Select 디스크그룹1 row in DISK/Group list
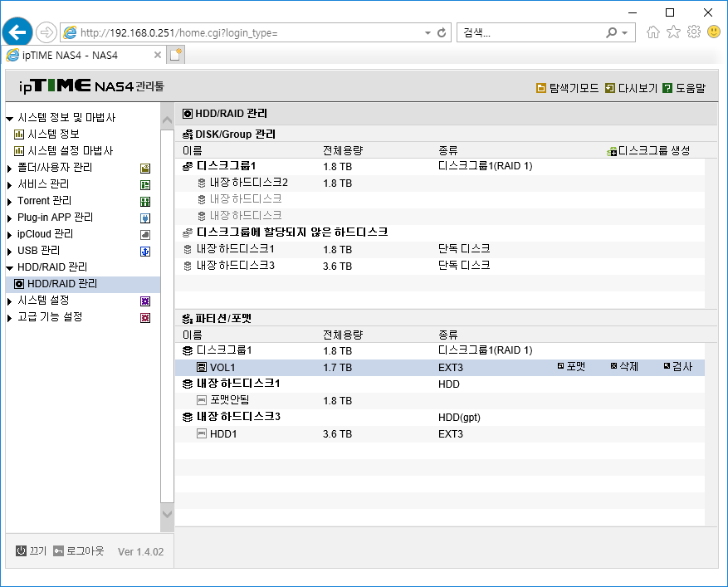728x587 pixels. tap(440, 166)
